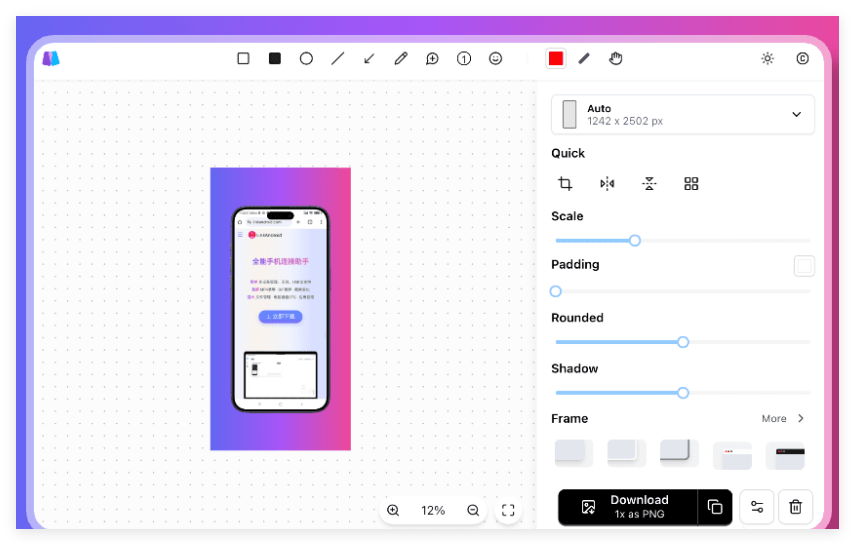Open the red color swatch
This screenshot has height=545, width=855.
[556, 58]
